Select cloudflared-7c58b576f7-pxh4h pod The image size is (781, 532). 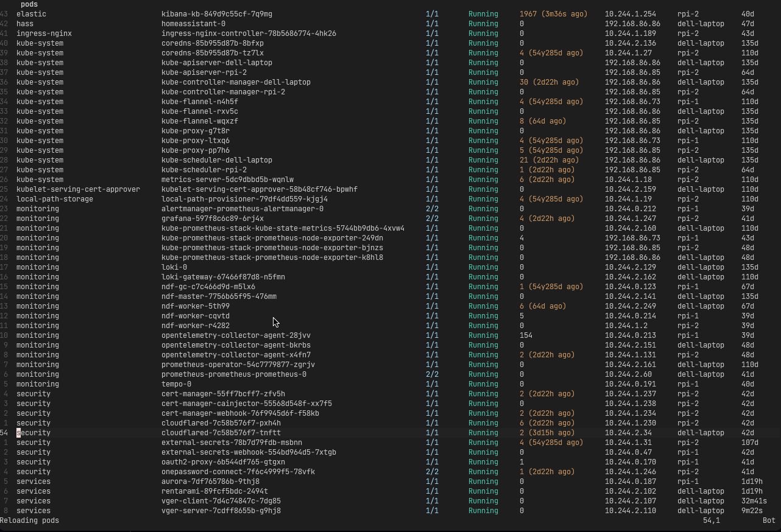[x=221, y=423]
